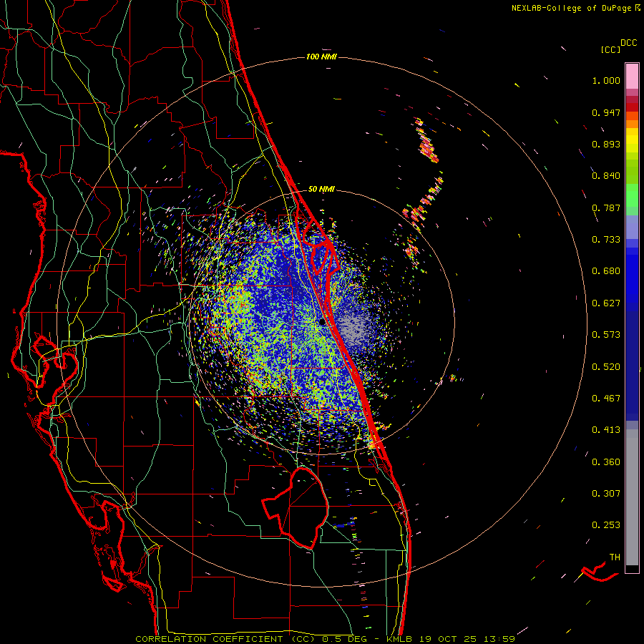Click the [CC] units label above colorbar
The height and width of the screenshot is (644, 644).
click(610, 49)
